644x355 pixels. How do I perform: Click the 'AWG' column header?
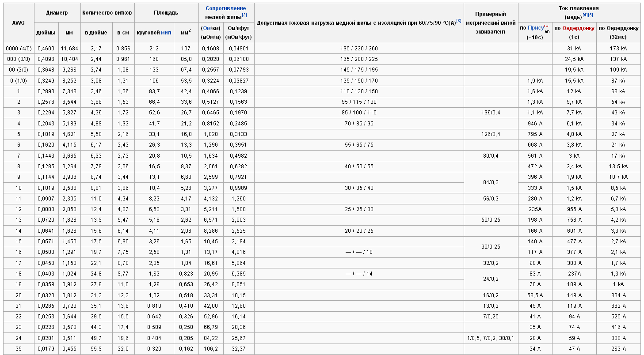tap(18, 23)
